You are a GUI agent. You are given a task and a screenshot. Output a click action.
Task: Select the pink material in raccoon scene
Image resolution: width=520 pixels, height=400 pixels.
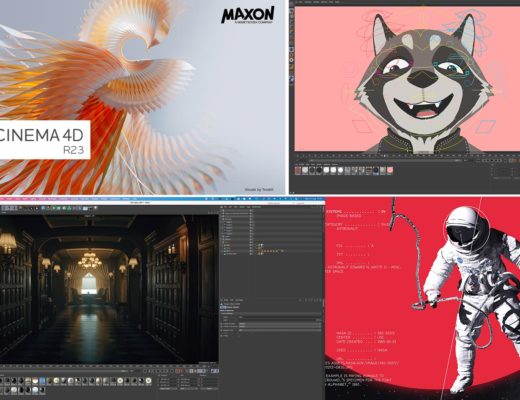point(390,170)
